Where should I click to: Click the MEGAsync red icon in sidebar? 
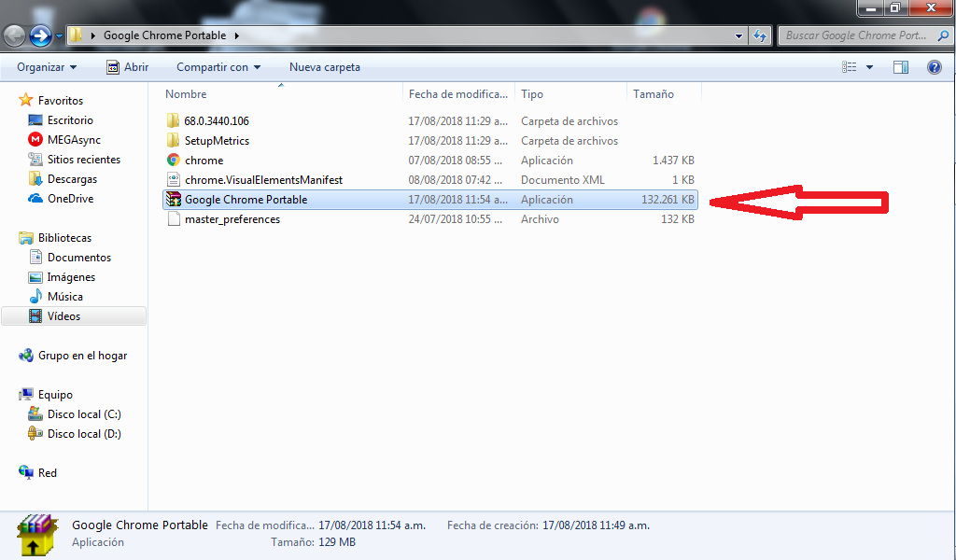(x=35, y=140)
